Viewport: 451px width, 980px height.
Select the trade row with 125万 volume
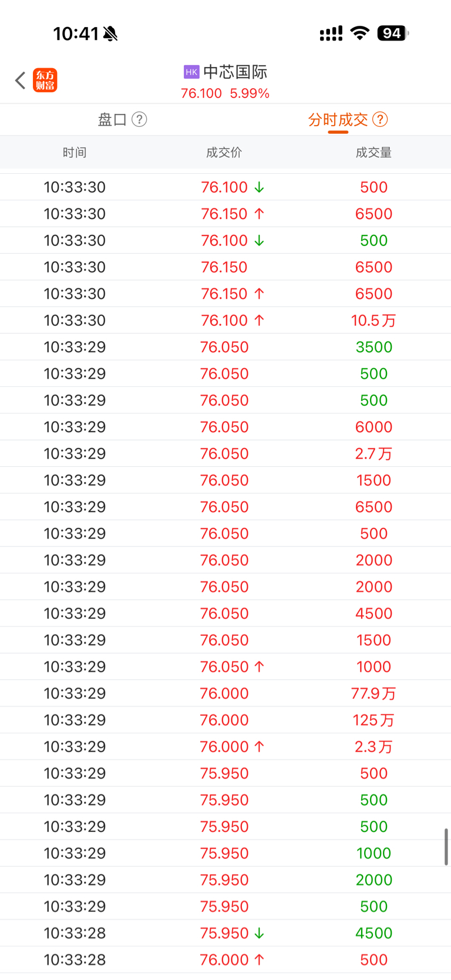pos(225,720)
